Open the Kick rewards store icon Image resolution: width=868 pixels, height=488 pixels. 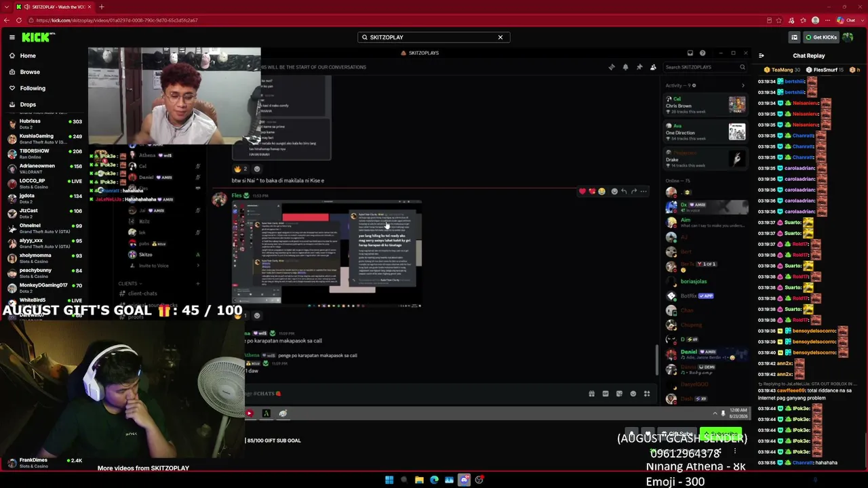tap(794, 37)
